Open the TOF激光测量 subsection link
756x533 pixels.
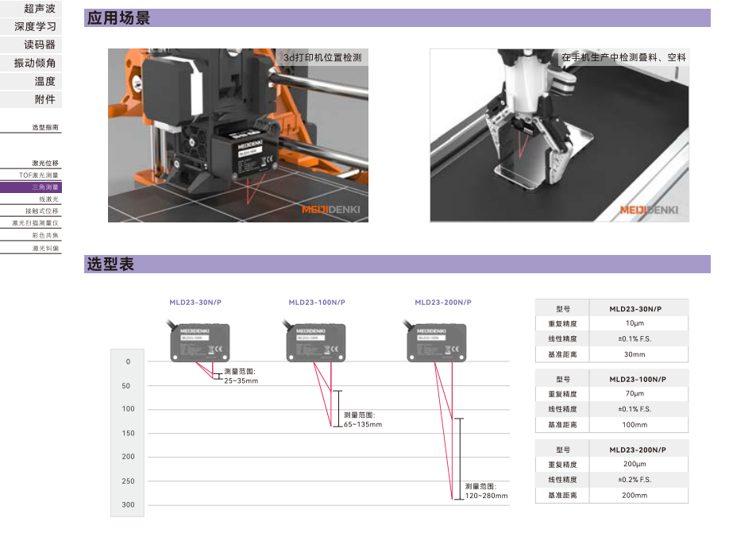(x=39, y=175)
